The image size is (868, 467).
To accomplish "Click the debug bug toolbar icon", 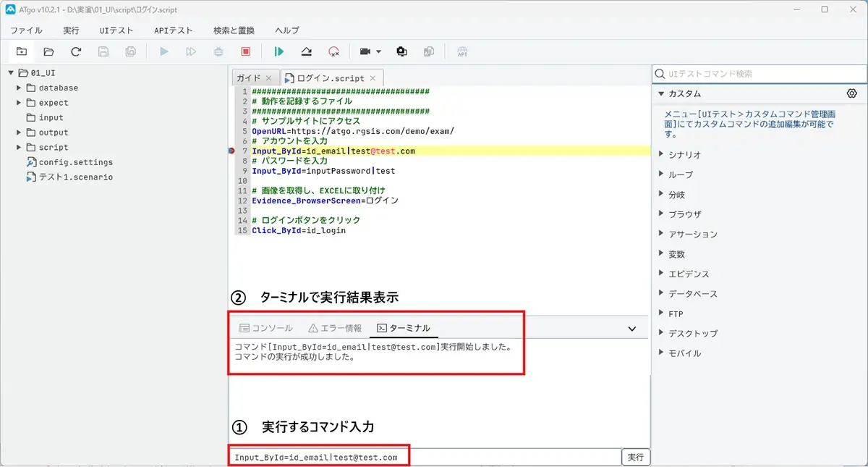I will coord(218,51).
